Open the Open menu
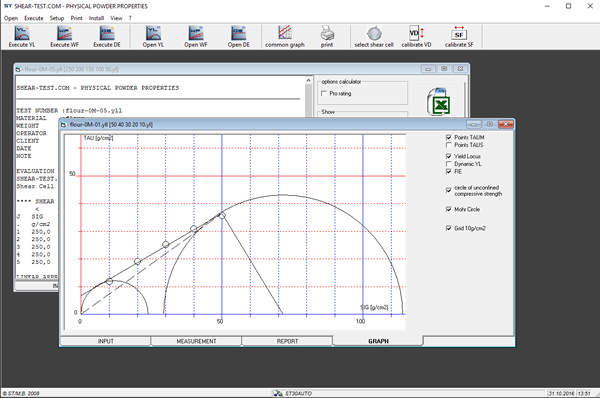 click(x=11, y=18)
